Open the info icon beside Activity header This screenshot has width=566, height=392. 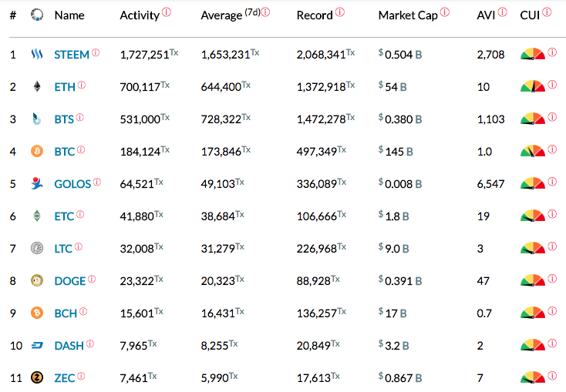(167, 12)
